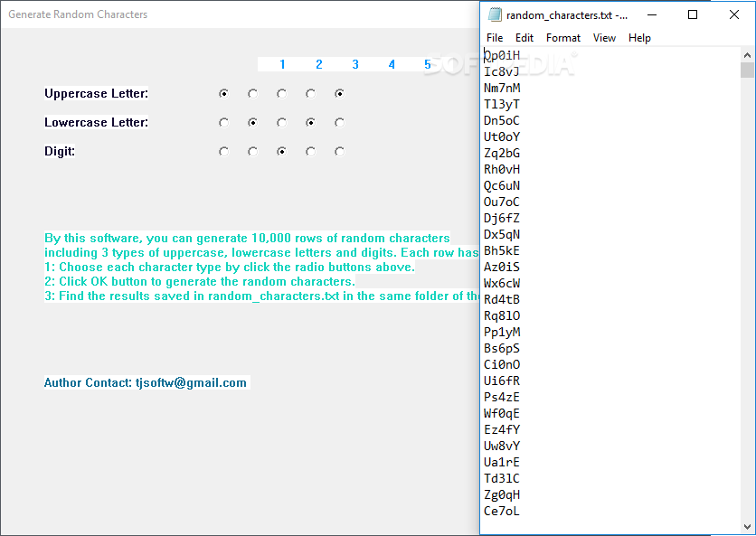Select Uppercase Letter radio for position 4
756x536 pixels.
310,93
